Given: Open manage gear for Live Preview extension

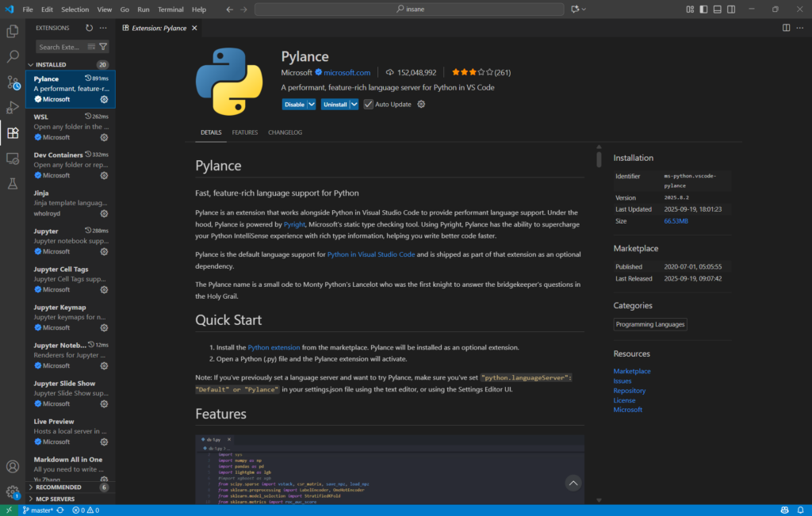Looking at the screenshot, I should coord(104,442).
